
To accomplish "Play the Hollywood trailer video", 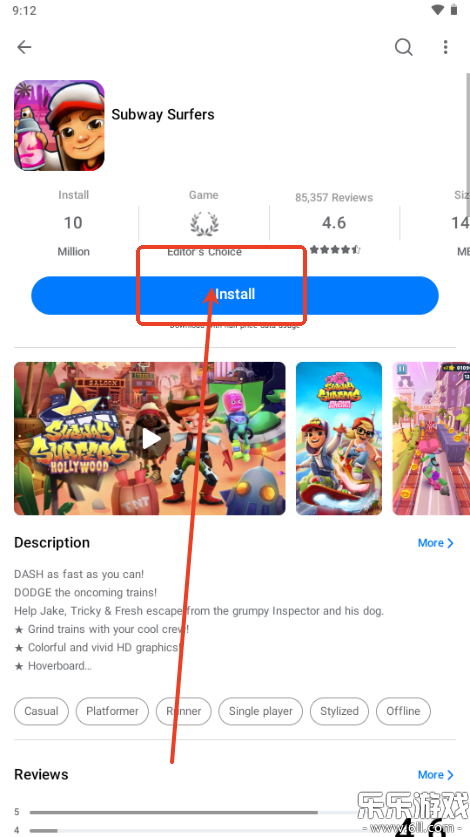I will [x=150, y=438].
